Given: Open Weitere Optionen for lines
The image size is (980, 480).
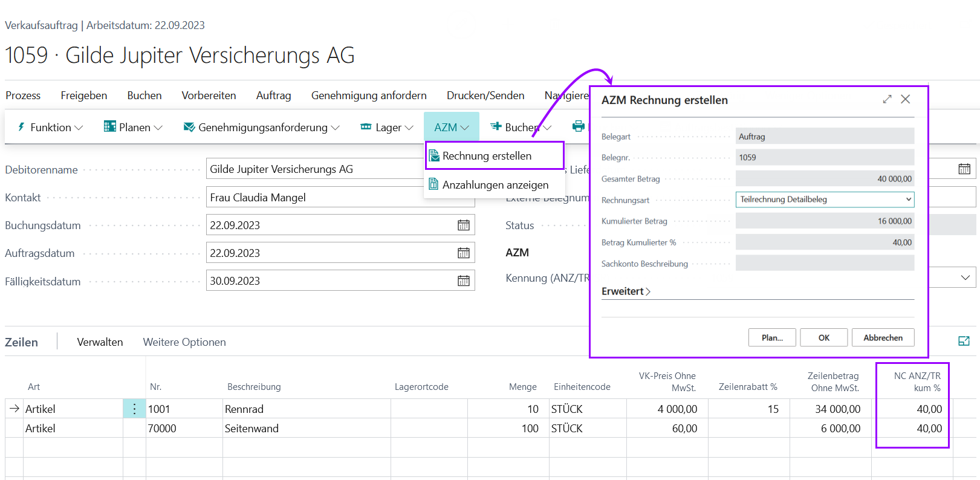Looking at the screenshot, I should tap(184, 342).
